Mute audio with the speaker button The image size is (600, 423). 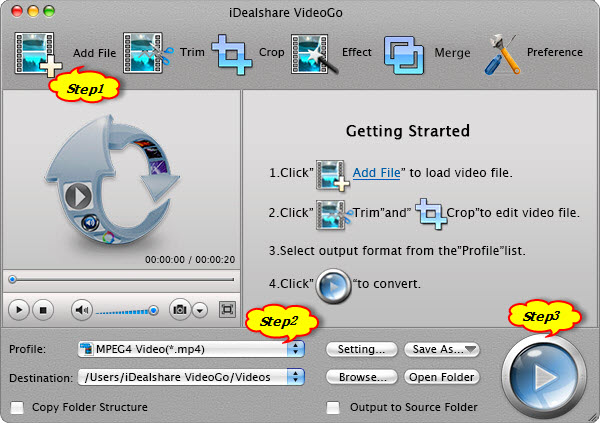click(82, 310)
